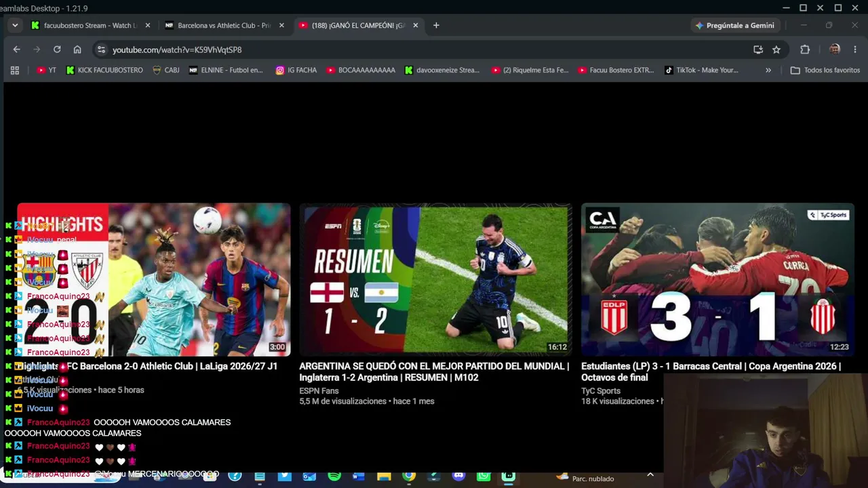Viewport: 868px width, 488px height.
Task: Open the Todos los favoritos folder
Action: click(x=825, y=70)
